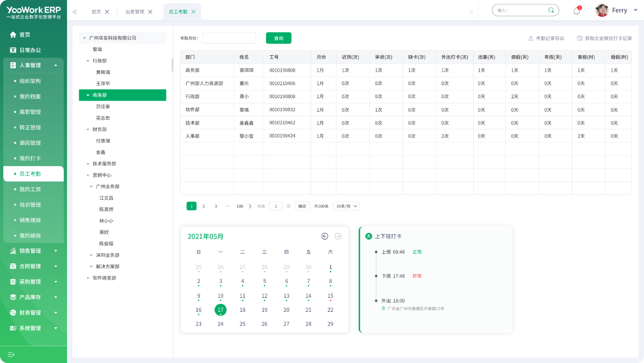Open 我的打卡 in sidebar menu
Image resolution: width=644 pixels, height=363 pixels.
click(x=30, y=158)
